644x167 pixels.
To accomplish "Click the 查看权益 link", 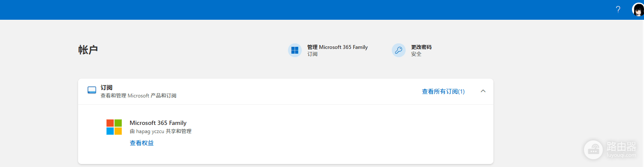I will [142, 143].
